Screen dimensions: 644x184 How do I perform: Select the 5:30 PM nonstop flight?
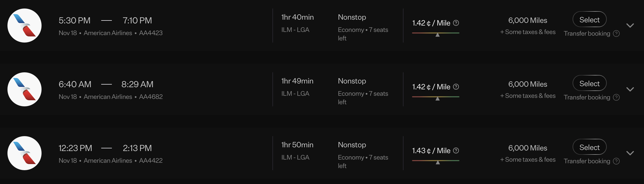point(589,19)
